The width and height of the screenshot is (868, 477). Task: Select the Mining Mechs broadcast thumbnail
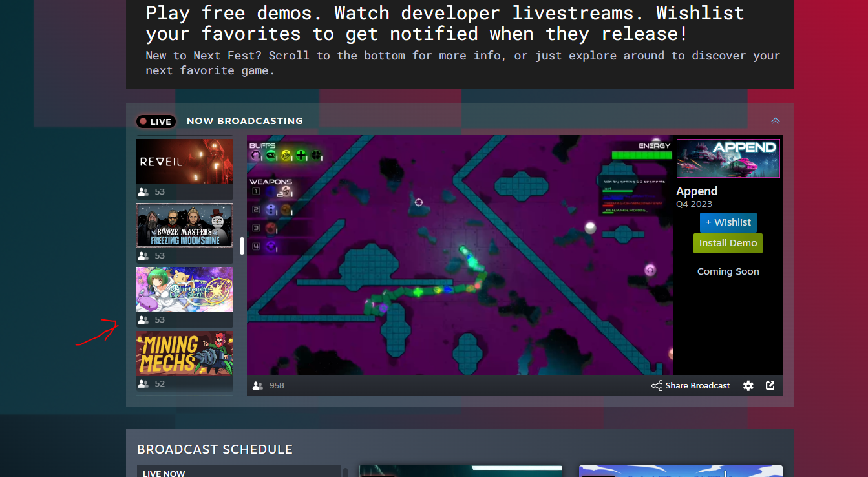coord(185,353)
